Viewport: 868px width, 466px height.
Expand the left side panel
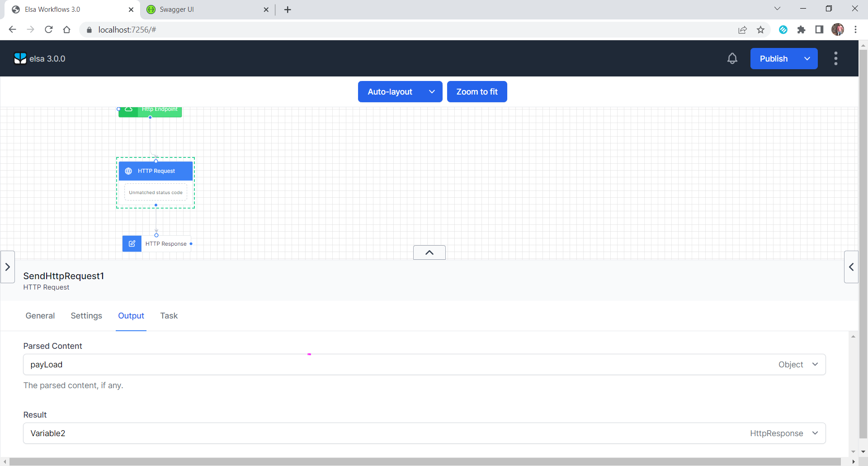[x=8, y=267]
